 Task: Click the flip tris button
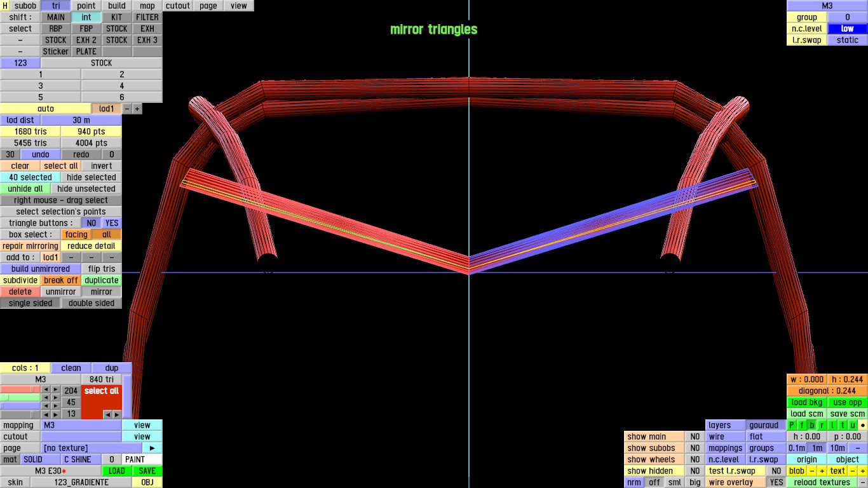(102, 269)
